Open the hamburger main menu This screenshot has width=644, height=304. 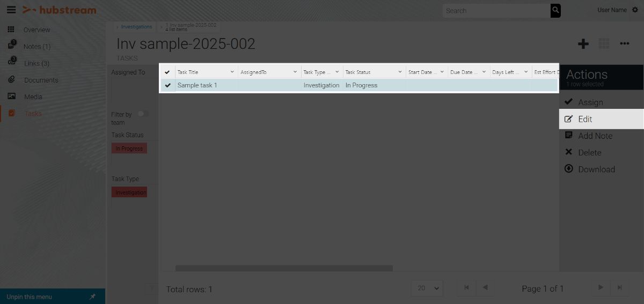point(11,10)
